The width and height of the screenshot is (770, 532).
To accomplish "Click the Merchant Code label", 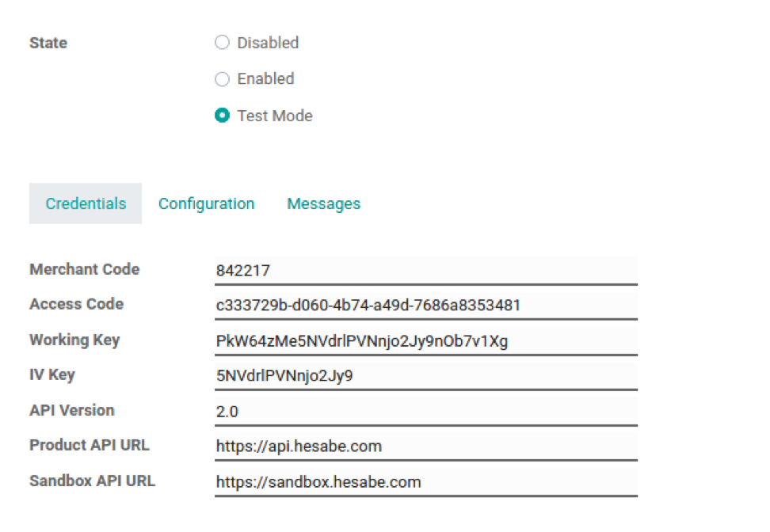I will 84,269.
